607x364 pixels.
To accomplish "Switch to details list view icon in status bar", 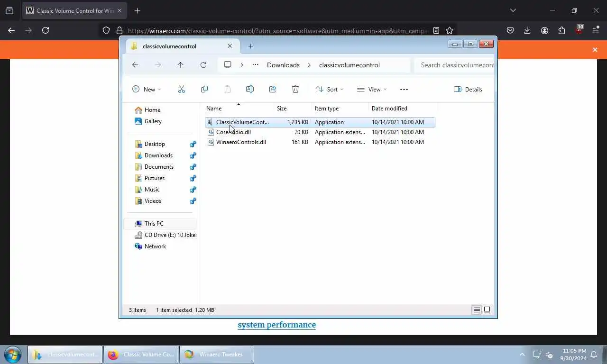I will (x=477, y=310).
